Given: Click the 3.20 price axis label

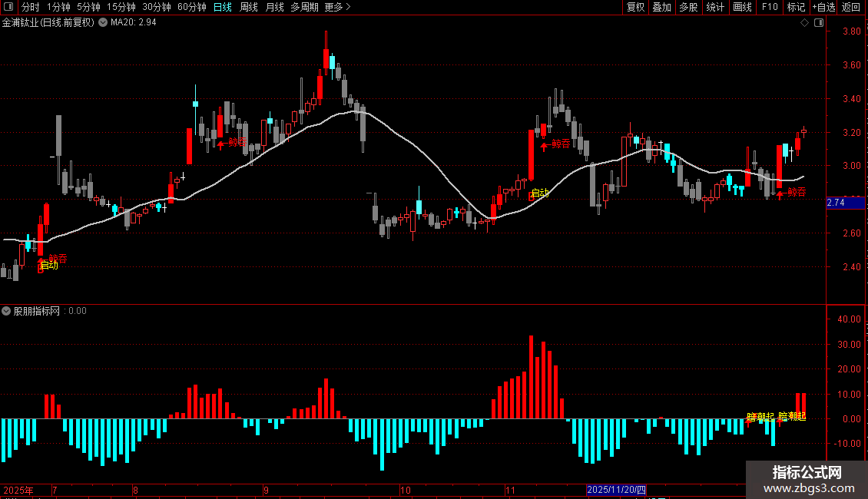Looking at the screenshot, I should (x=851, y=133).
